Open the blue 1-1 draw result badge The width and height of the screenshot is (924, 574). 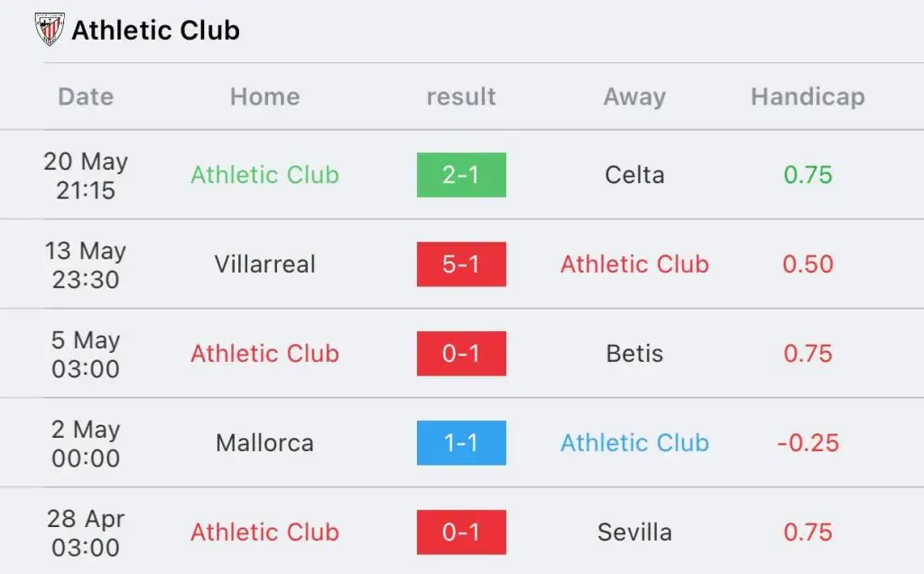coord(461,442)
